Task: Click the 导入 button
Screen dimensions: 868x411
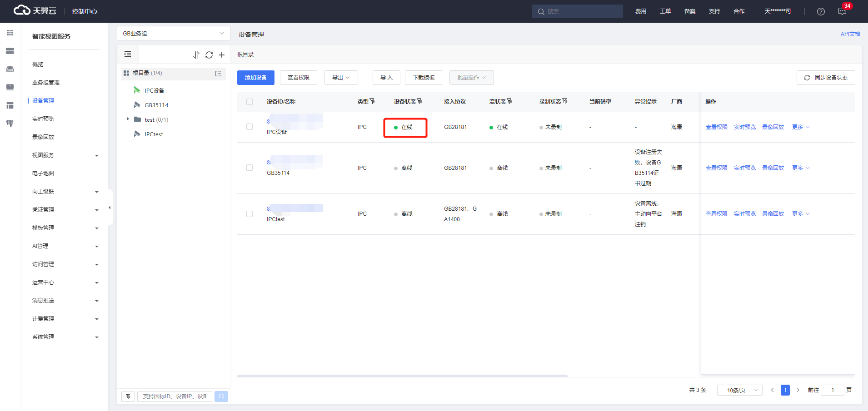Action: tap(386, 78)
